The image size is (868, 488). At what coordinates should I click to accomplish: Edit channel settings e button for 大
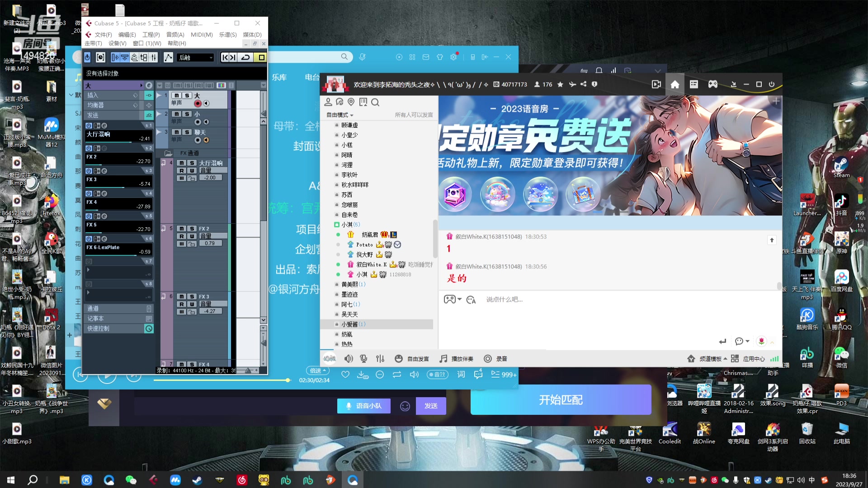click(149, 85)
